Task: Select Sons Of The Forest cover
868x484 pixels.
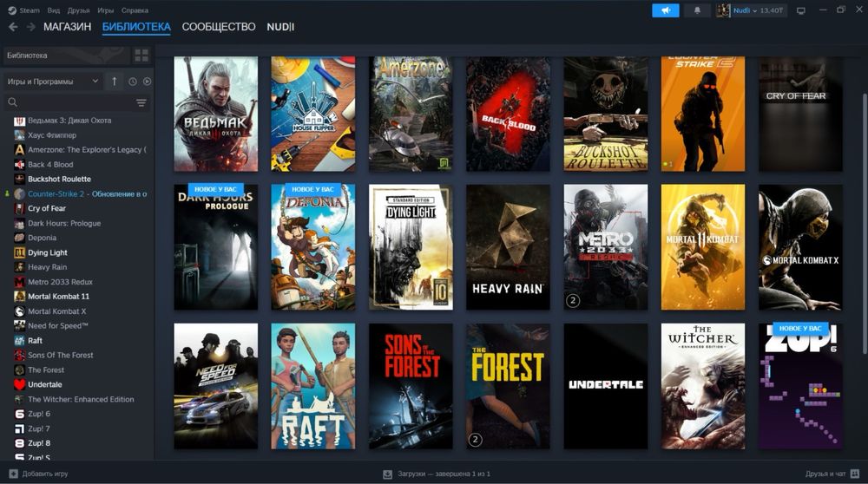Action: (411, 386)
